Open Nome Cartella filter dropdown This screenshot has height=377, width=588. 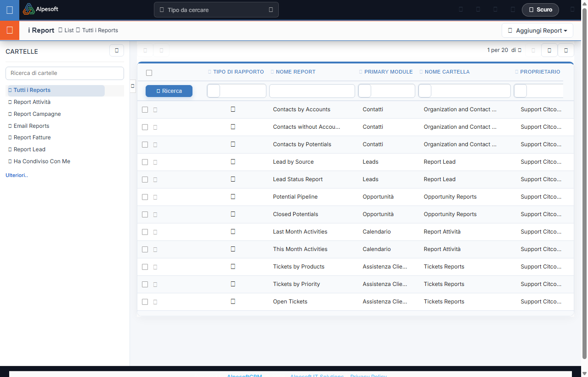[464, 91]
